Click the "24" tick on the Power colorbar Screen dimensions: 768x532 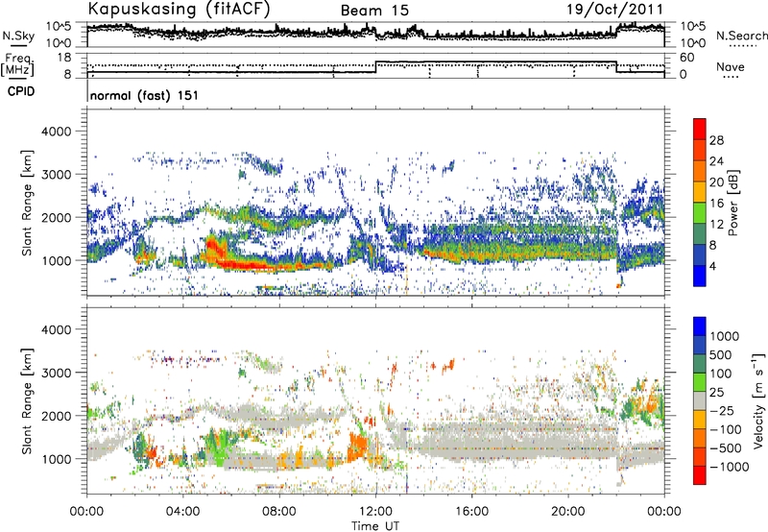pos(716,161)
